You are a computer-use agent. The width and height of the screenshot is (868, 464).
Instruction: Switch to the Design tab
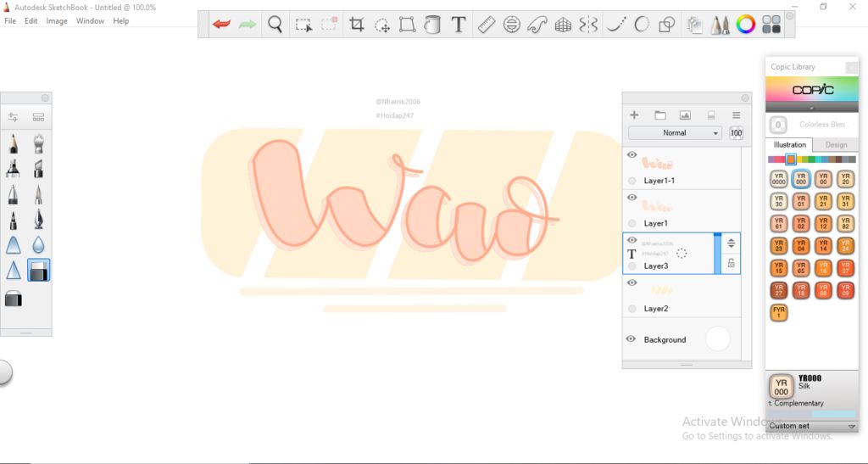point(836,145)
